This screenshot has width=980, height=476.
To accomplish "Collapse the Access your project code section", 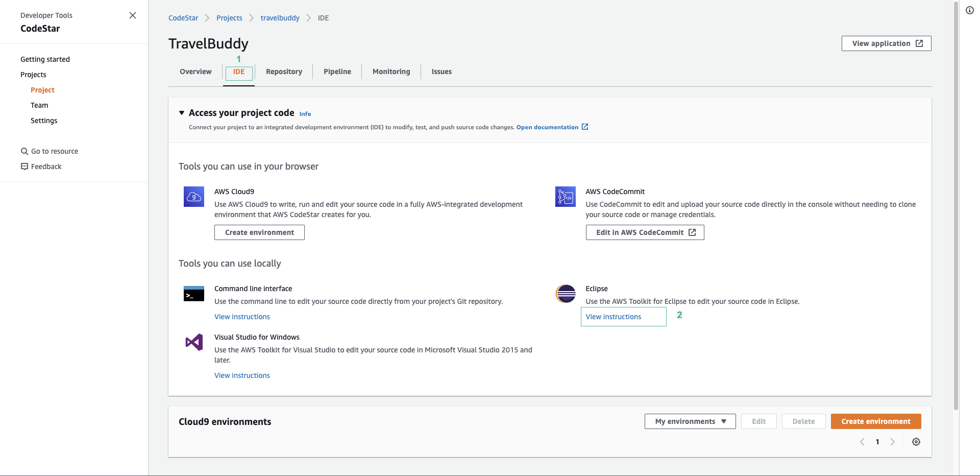I will [x=182, y=113].
